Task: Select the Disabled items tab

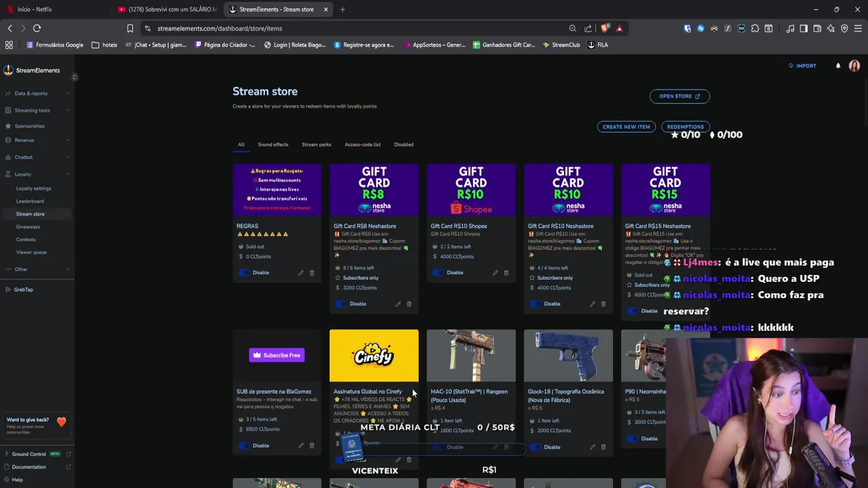Action: click(x=403, y=144)
